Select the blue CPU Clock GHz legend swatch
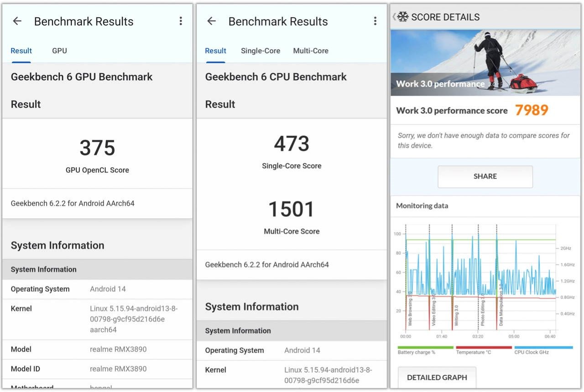Image resolution: width=584 pixels, height=392 pixels. click(x=543, y=347)
